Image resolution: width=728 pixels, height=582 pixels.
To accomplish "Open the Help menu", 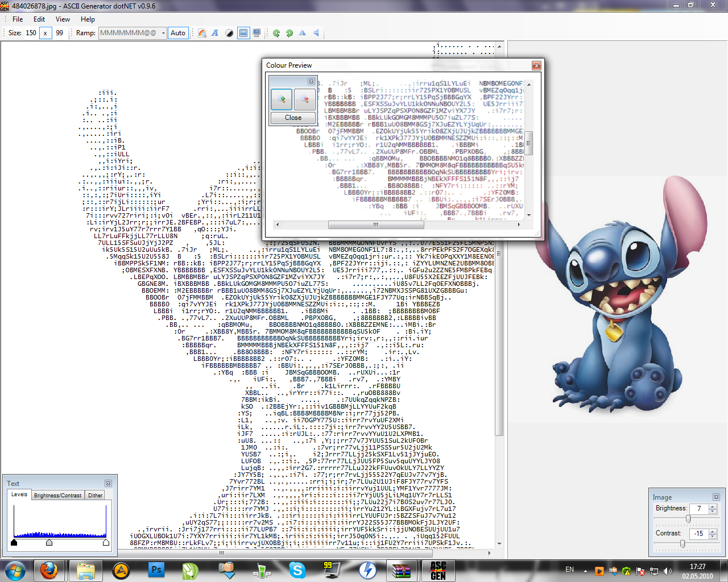I will [x=88, y=19].
